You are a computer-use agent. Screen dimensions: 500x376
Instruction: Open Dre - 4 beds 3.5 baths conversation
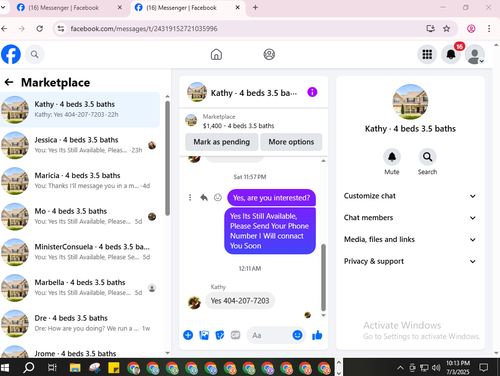[80, 323]
